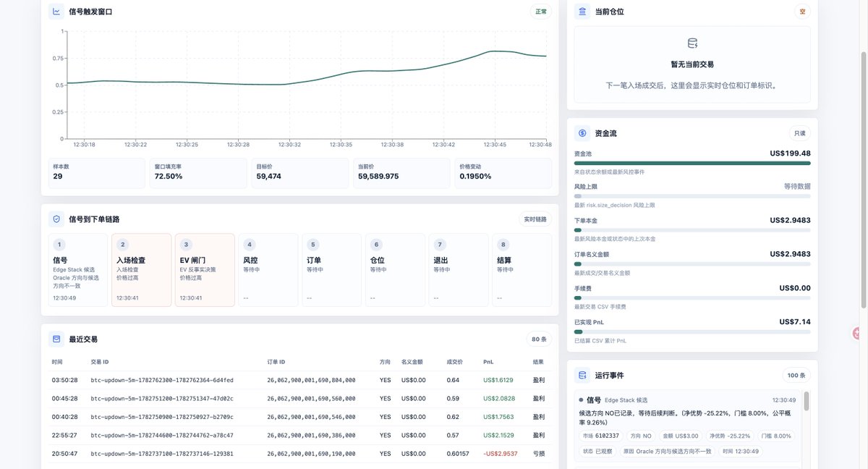Click the pink floating icon at right edge
The height and width of the screenshot is (469, 868).
pos(857,333)
